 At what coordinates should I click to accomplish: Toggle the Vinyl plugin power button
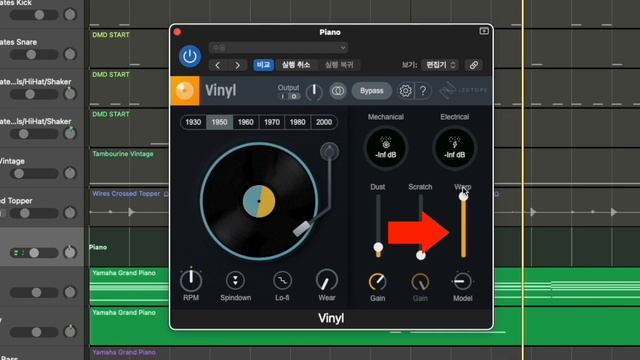[190, 56]
